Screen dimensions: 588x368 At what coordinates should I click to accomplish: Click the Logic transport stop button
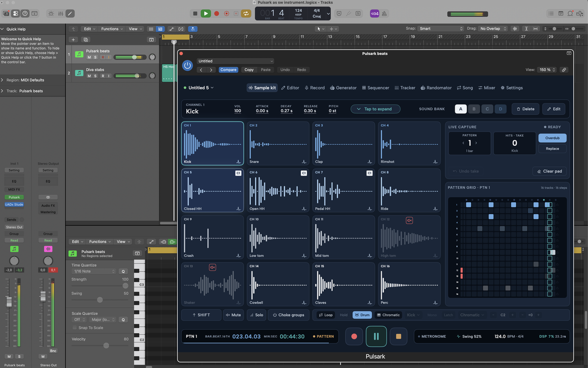(x=195, y=14)
